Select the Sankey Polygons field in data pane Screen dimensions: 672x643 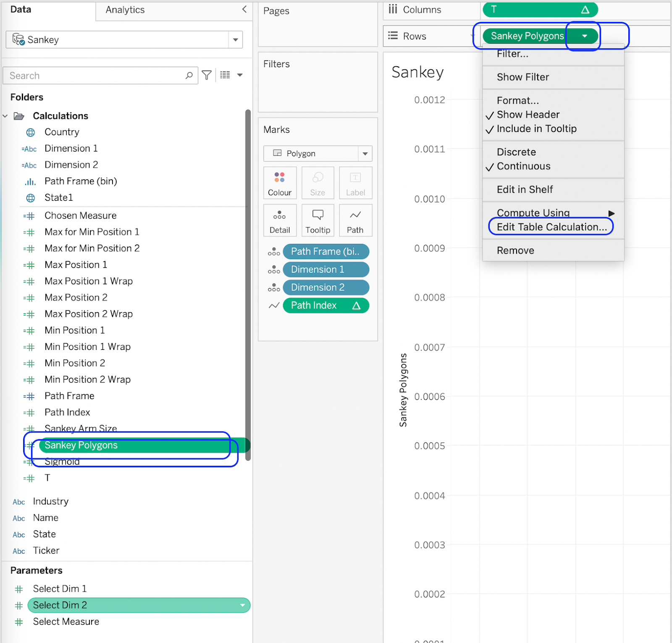click(x=144, y=445)
